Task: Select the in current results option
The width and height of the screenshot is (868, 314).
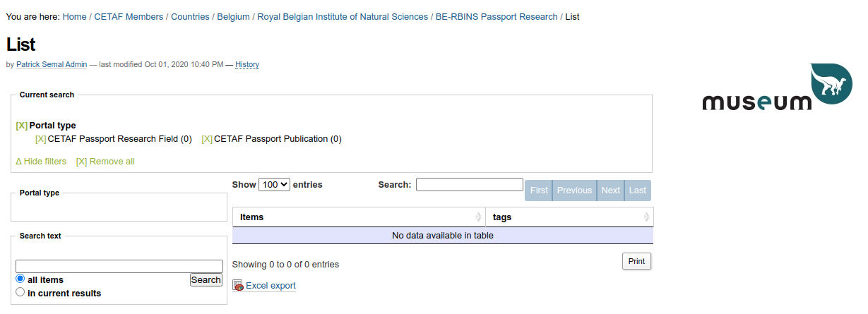Action: [x=20, y=292]
